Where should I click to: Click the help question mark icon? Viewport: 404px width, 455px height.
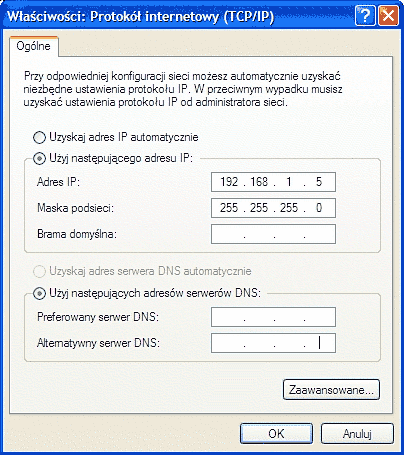[365, 16]
